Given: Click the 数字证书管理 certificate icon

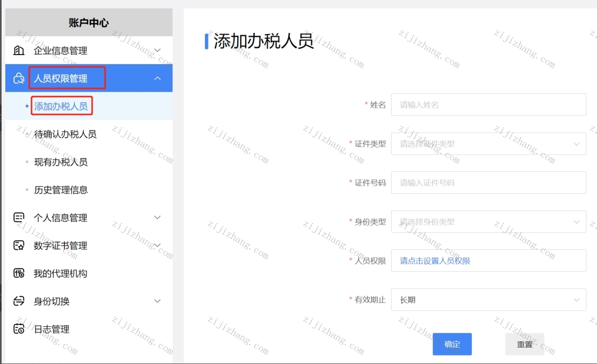Looking at the screenshot, I should (x=19, y=245).
